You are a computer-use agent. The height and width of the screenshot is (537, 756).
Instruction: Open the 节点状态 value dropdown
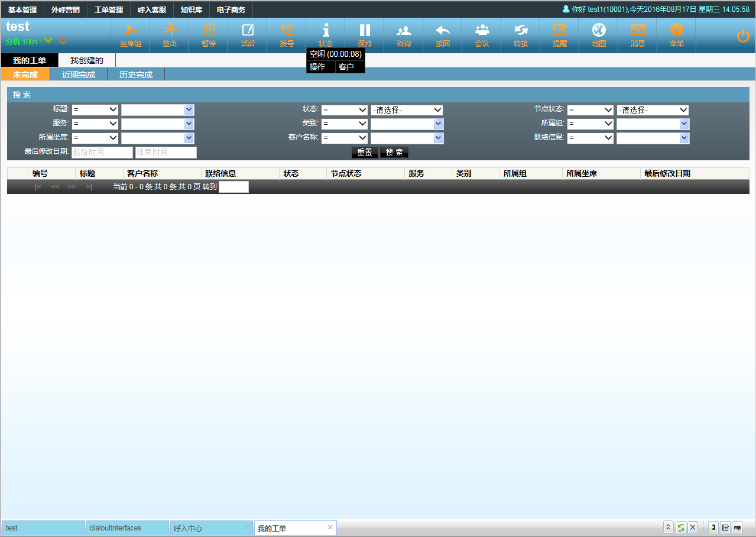(653, 110)
